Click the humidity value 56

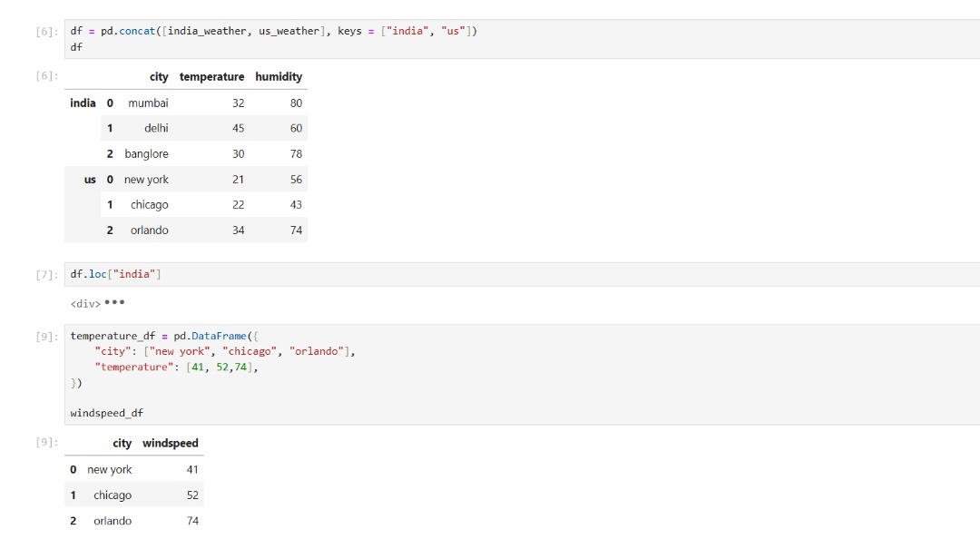point(296,180)
